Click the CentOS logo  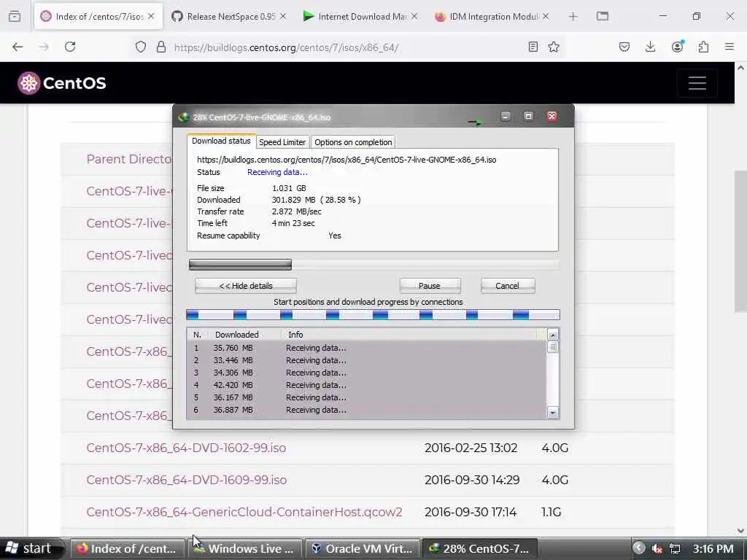pos(61,83)
